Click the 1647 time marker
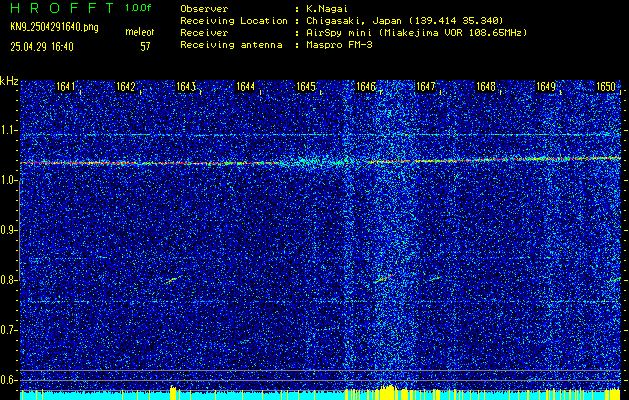The width and height of the screenshot is (629, 400). point(426,87)
